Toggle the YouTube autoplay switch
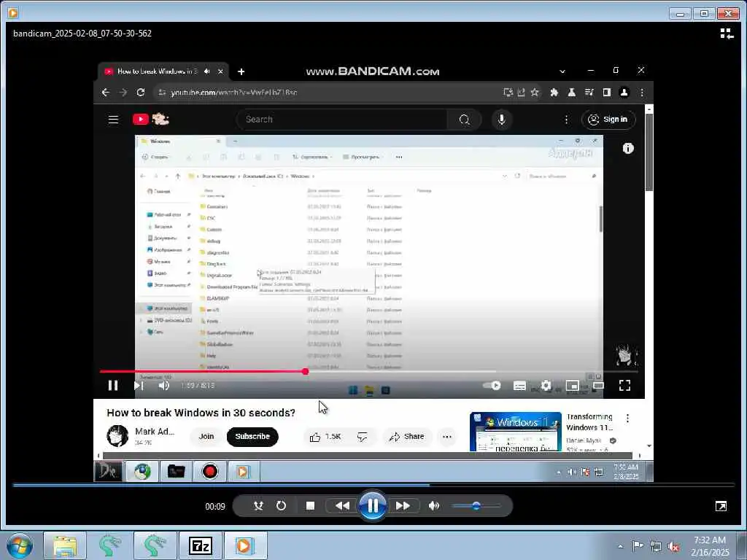The width and height of the screenshot is (747, 560). click(492, 385)
